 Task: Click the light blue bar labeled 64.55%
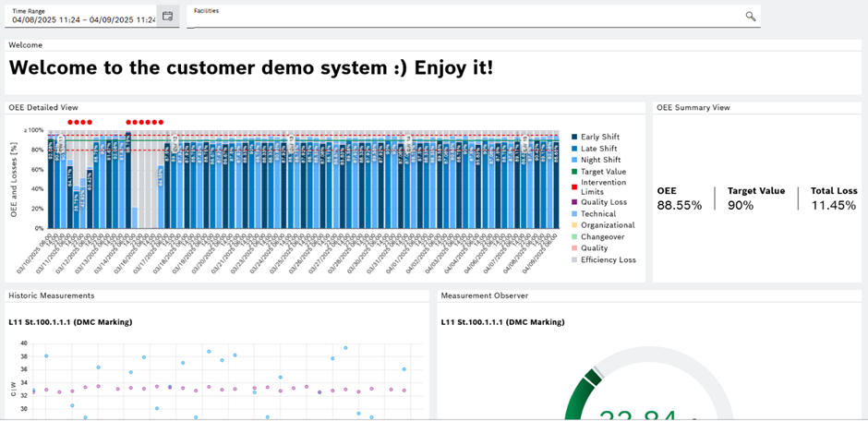pyautogui.click(x=161, y=197)
